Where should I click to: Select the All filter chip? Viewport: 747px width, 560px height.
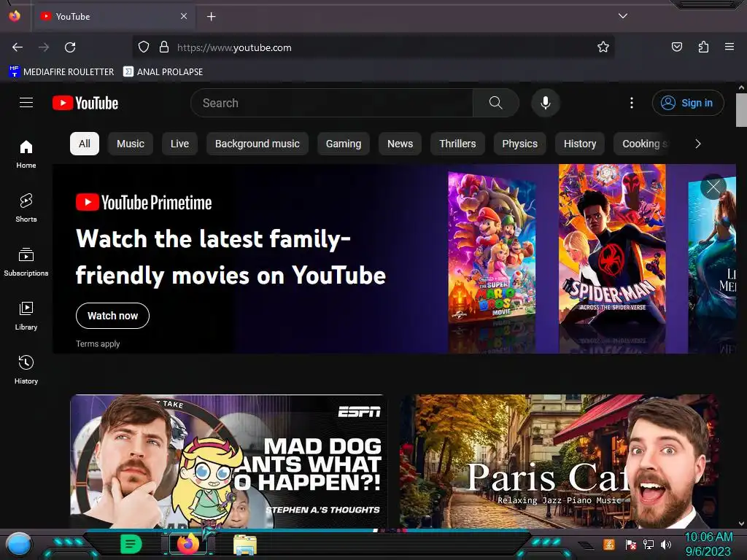pos(85,144)
